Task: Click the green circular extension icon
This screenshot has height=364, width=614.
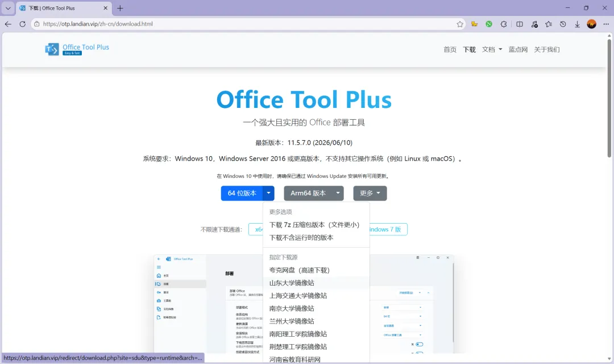Action: click(489, 24)
